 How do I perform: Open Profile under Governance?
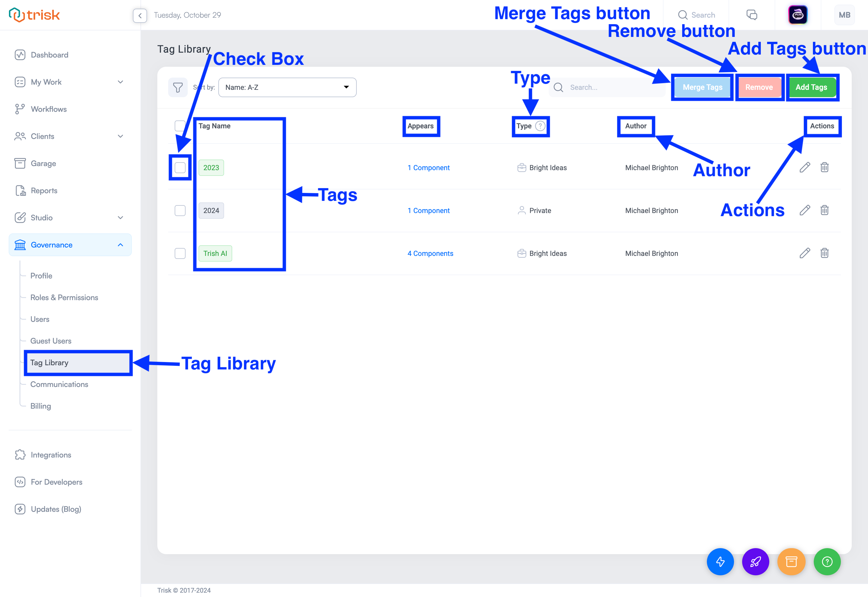[x=41, y=276]
